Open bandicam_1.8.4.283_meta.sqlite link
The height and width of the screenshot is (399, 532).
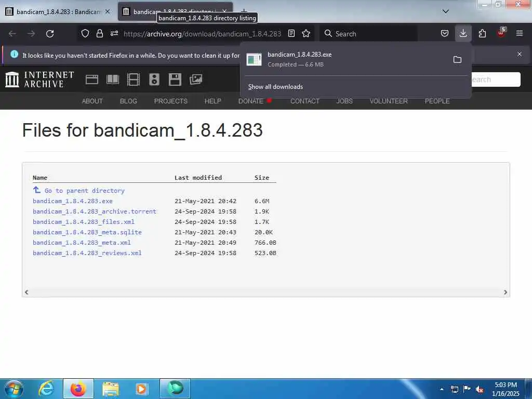pos(87,232)
